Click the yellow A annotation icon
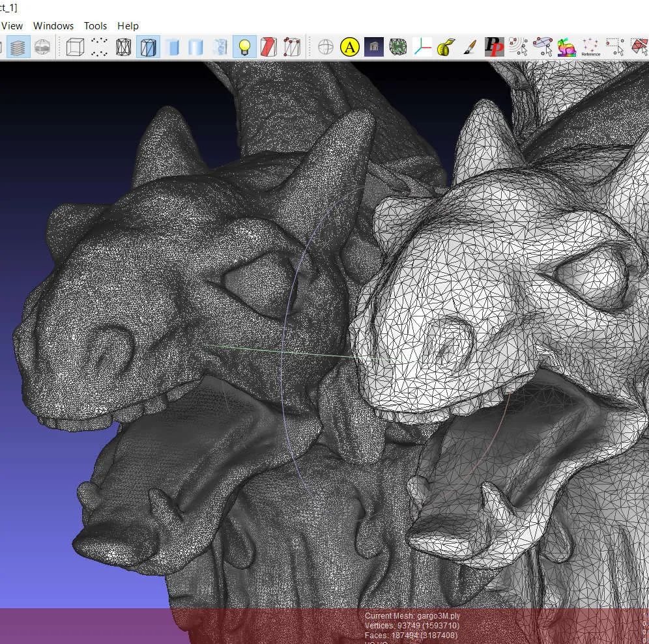 pyautogui.click(x=350, y=47)
